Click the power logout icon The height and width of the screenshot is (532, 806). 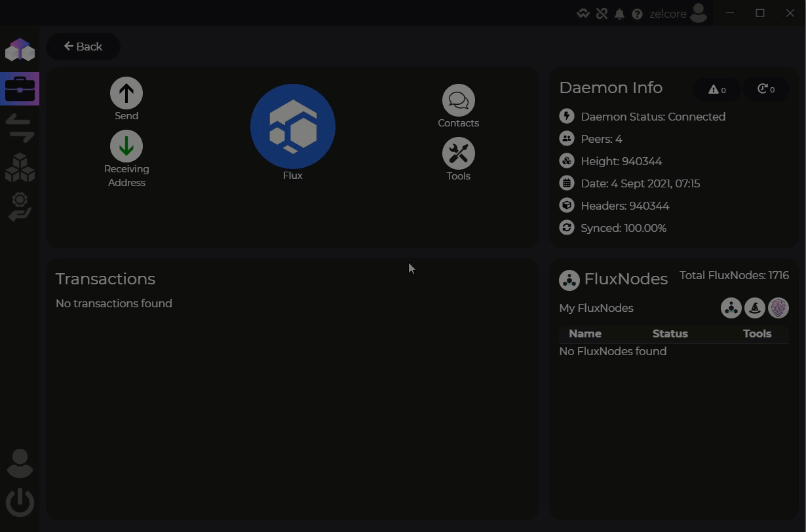tap(20, 503)
